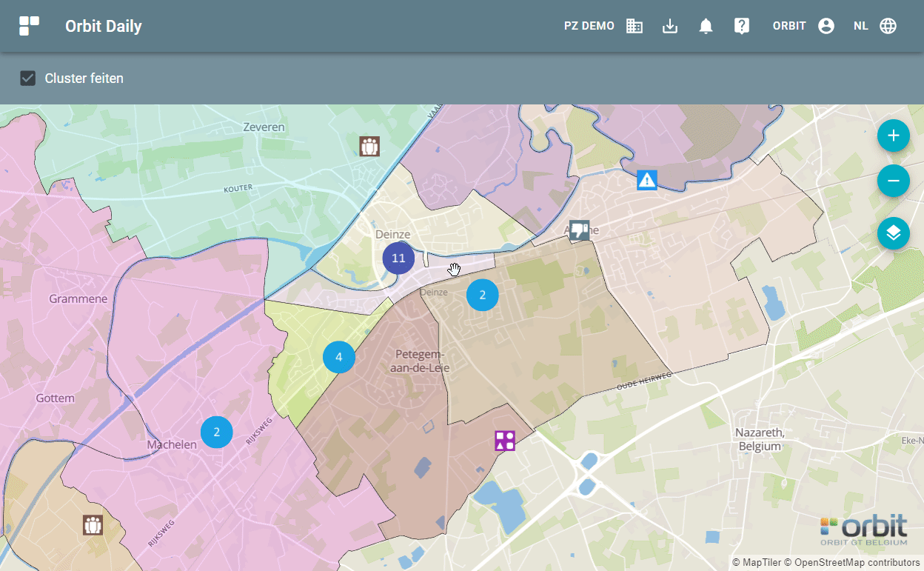
Task: Expand the cluster of 11 facts in Deinze
Action: pos(398,258)
